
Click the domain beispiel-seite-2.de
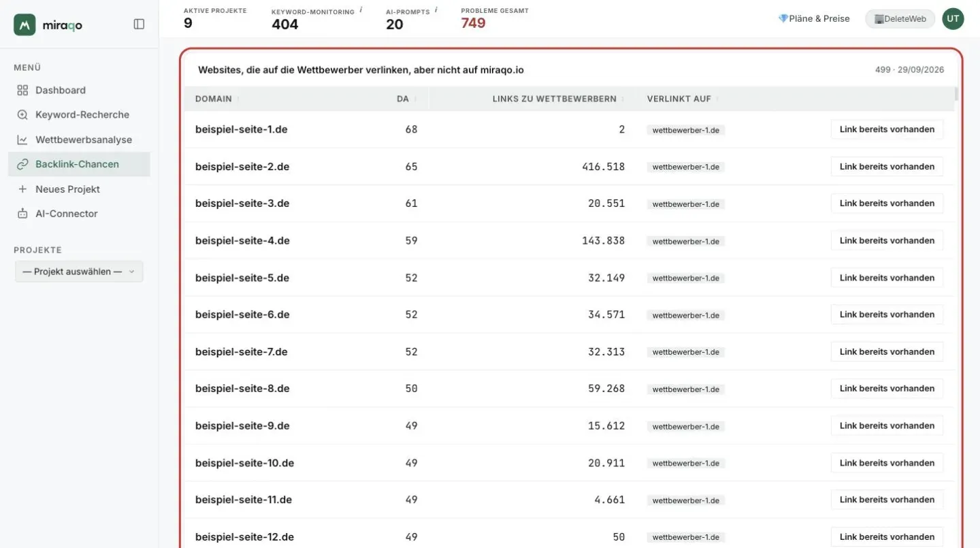click(x=242, y=166)
